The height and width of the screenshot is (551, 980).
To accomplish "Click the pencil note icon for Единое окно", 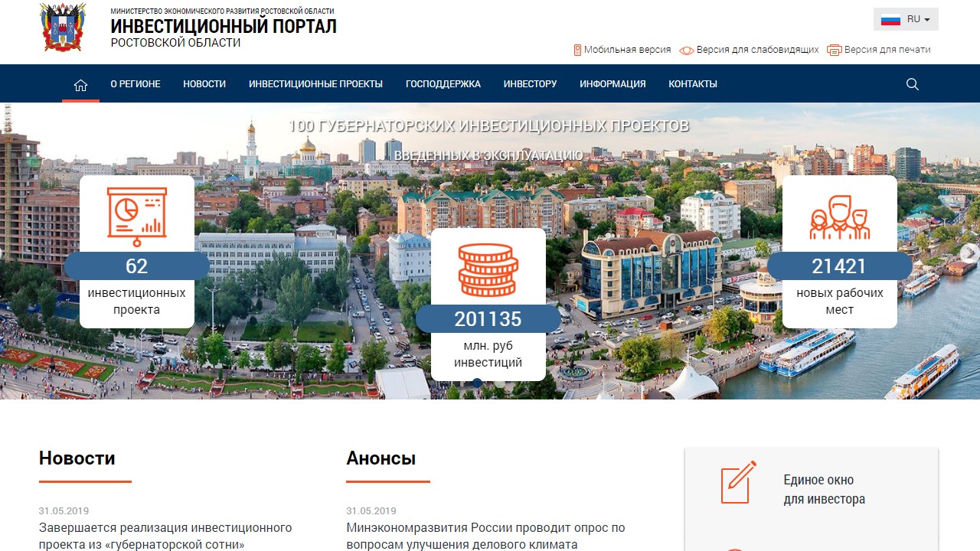I will point(738,482).
